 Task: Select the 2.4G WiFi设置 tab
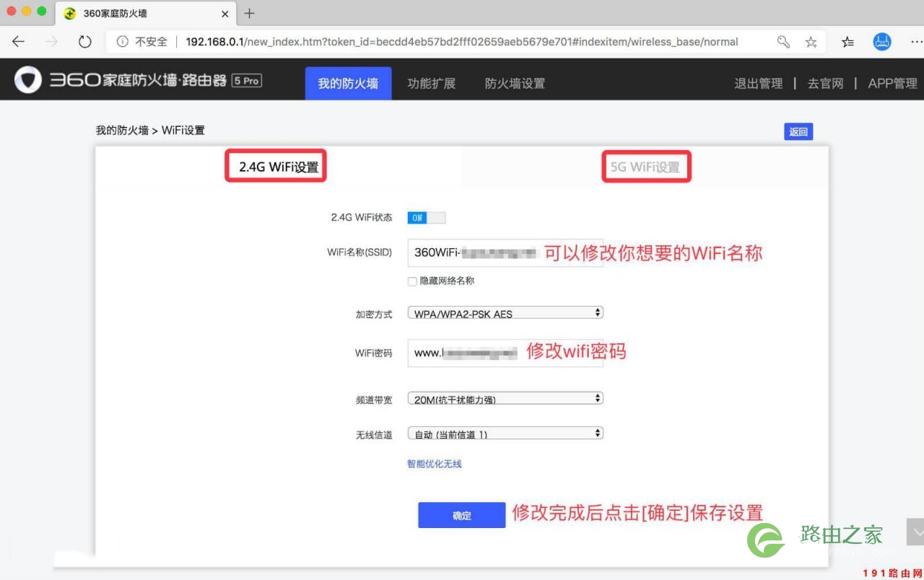[x=279, y=167]
